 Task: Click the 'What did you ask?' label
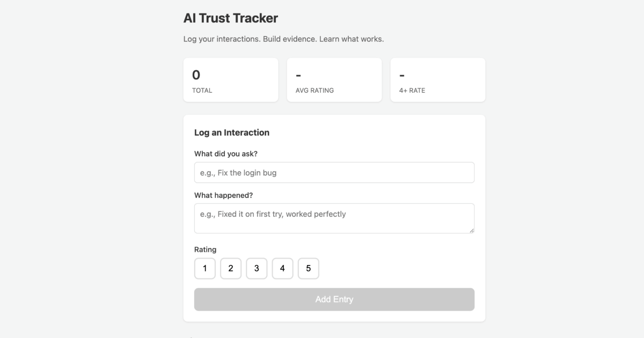click(x=225, y=153)
